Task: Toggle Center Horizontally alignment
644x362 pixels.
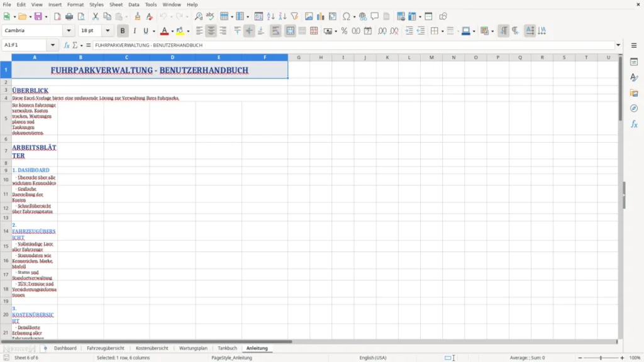Action: [x=211, y=31]
